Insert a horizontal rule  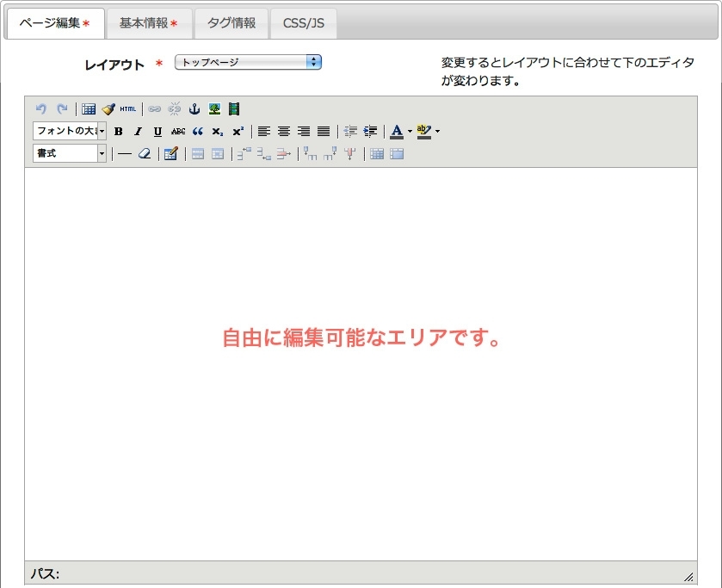coord(124,153)
